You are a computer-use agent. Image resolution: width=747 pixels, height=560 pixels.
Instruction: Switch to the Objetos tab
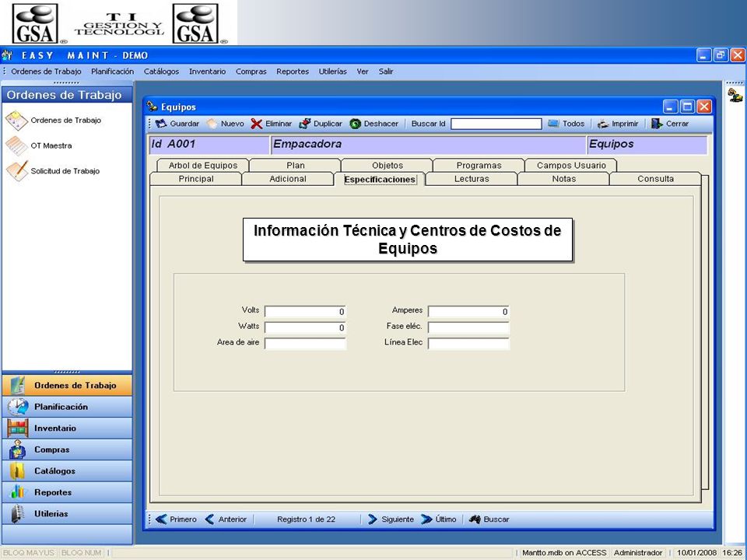(x=388, y=165)
